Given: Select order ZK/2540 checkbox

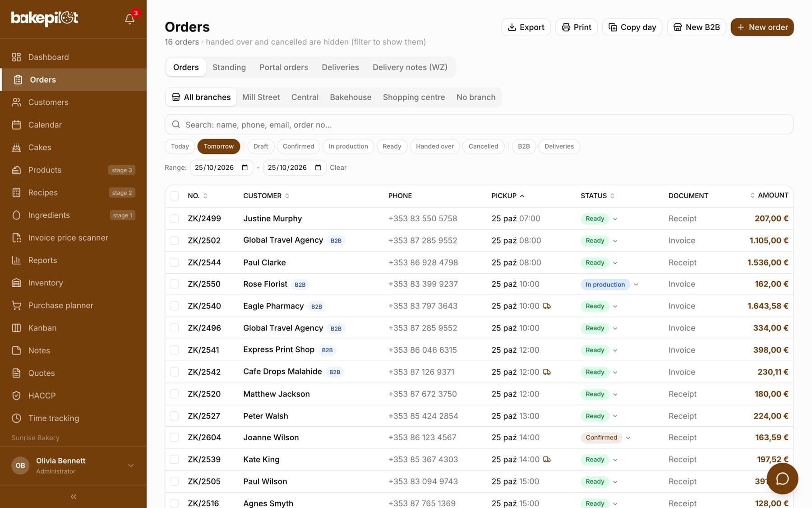Looking at the screenshot, I should click(x=174, y=306).
